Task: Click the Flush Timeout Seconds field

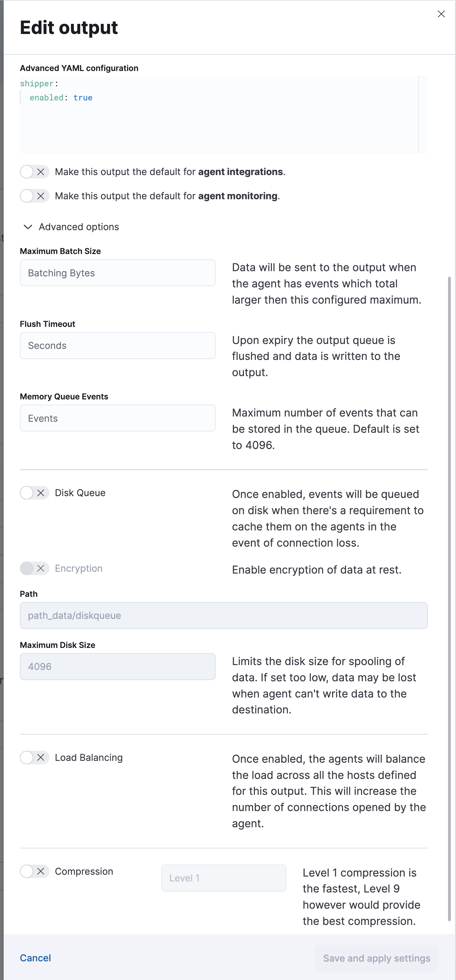Action: [x=117, y=346]
